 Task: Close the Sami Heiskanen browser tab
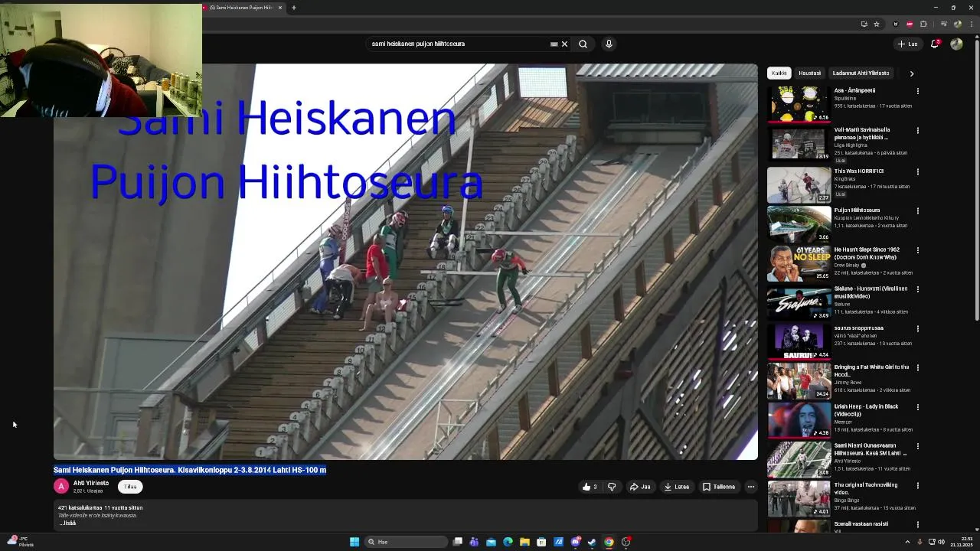tap(280, 8)
